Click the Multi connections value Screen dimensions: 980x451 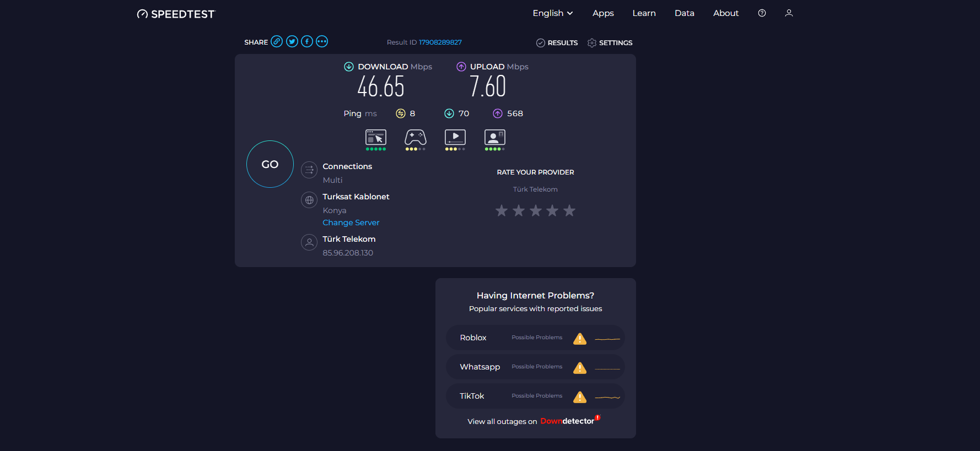pos(332,180)
